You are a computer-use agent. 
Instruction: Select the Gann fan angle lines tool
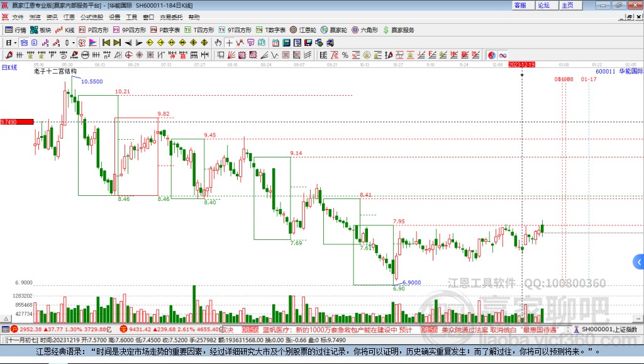pos(231,55)
